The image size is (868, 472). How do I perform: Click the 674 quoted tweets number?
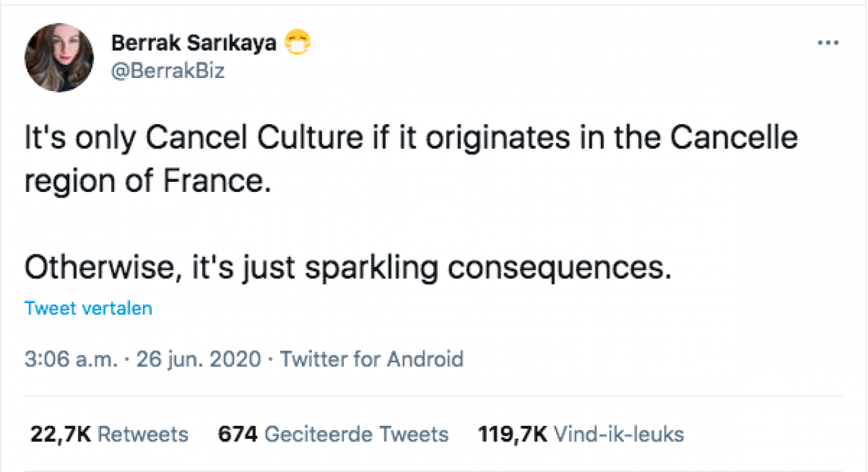click(237, 434)
